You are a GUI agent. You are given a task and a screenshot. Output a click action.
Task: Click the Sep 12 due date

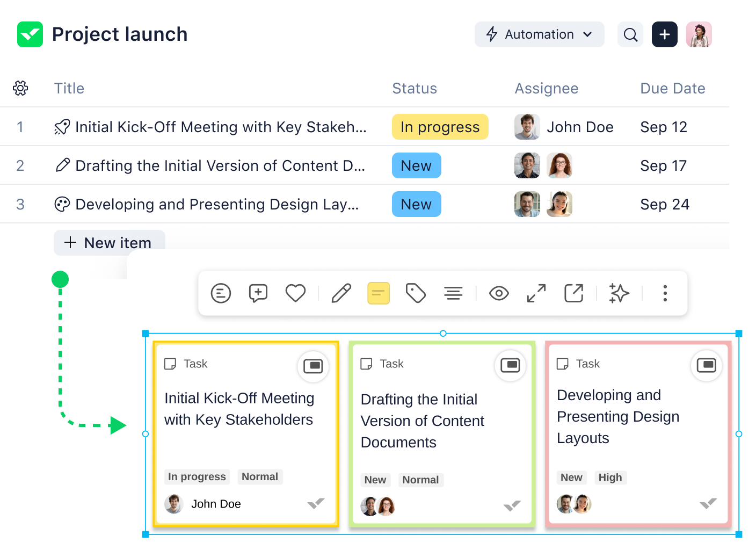[664, 127]
